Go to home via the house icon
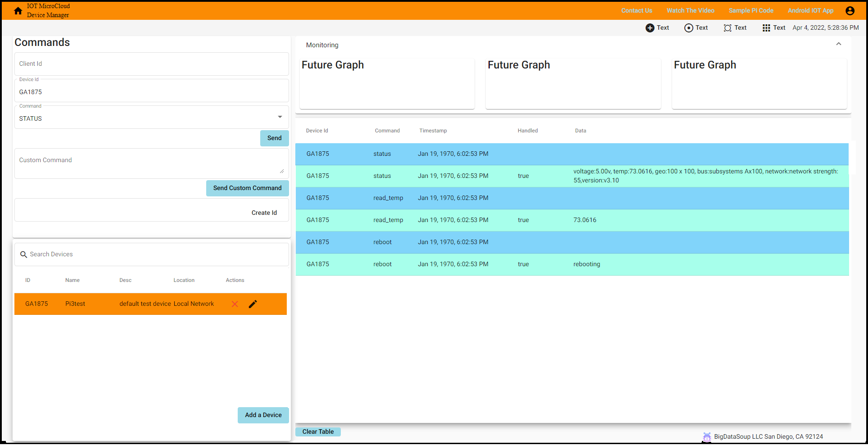 [x=18, y=11]
